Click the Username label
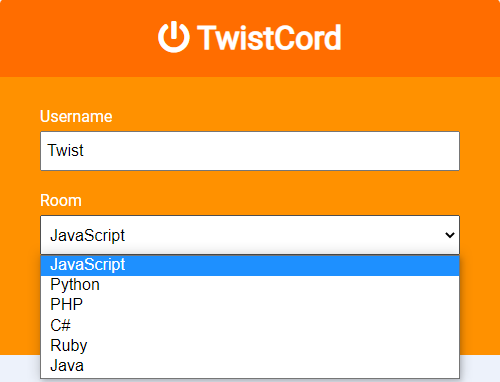The image size is (500, 382). point(76,116)
